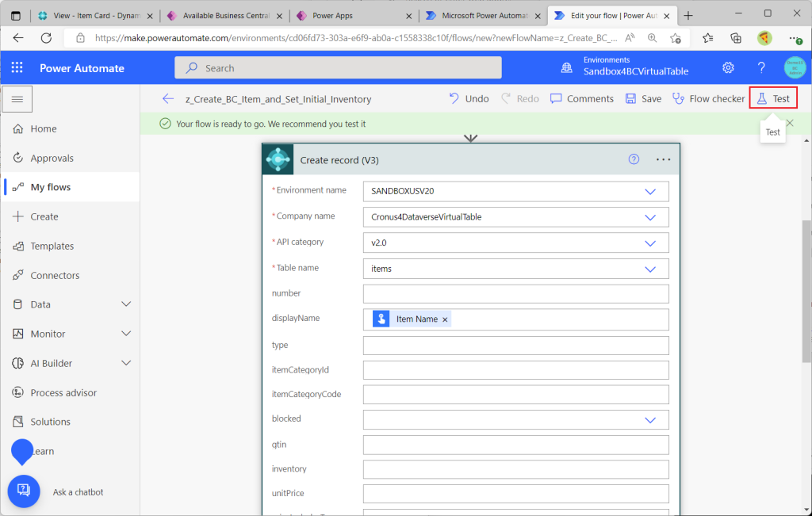
Task: Expand the Data section in sidebar
Action: (126, 304)
